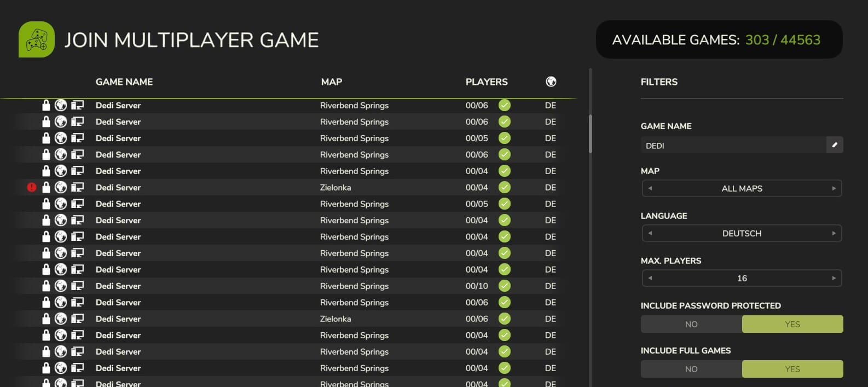Click the Max. Players value 16

[x=742, y=278]
